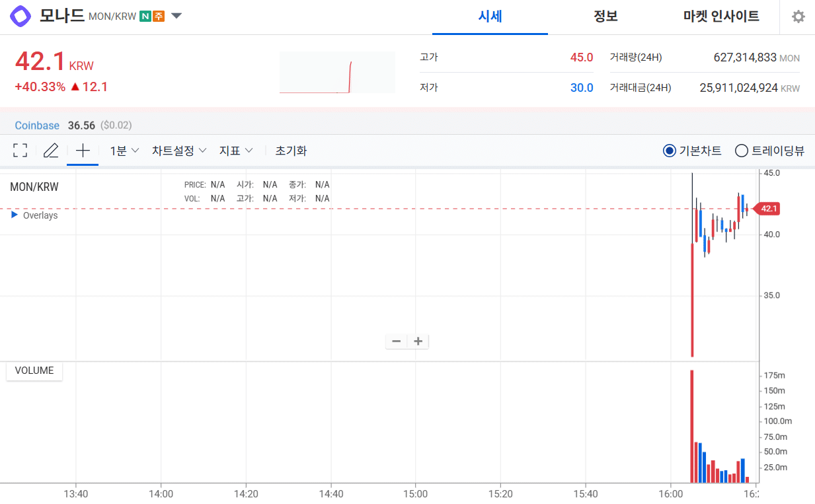
Task: Zoom out chart with minus button
Action: coord(397,342)
